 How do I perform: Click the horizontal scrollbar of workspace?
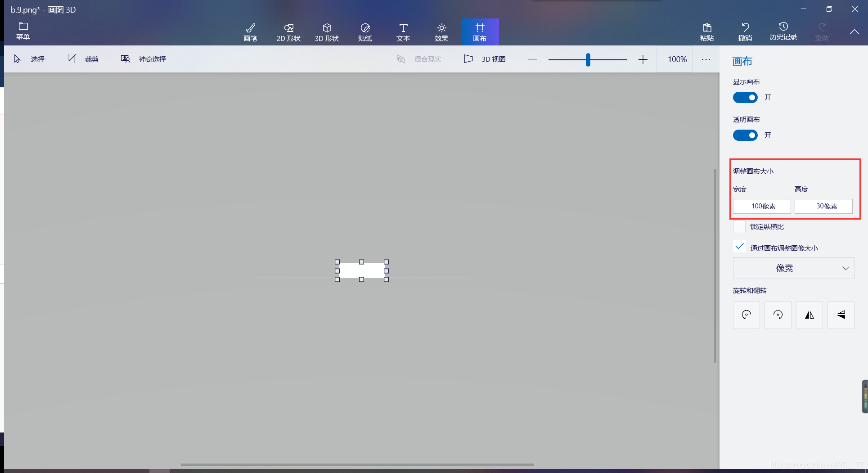pyautogui.click(x=357, y=464)
